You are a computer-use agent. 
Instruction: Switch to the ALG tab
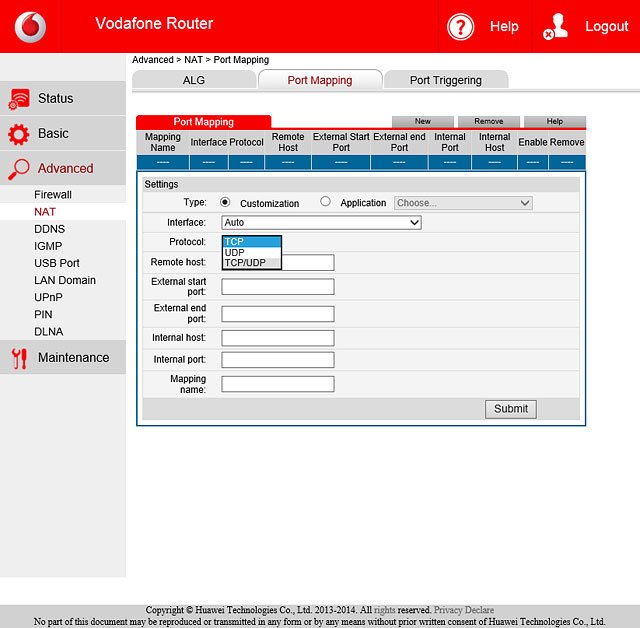pos(194,80)
